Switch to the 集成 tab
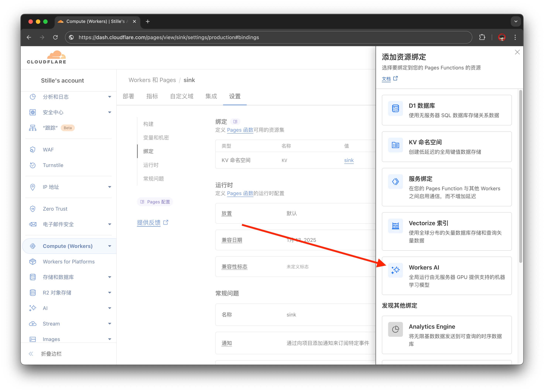544x392 pixels. tap(211, 96)
